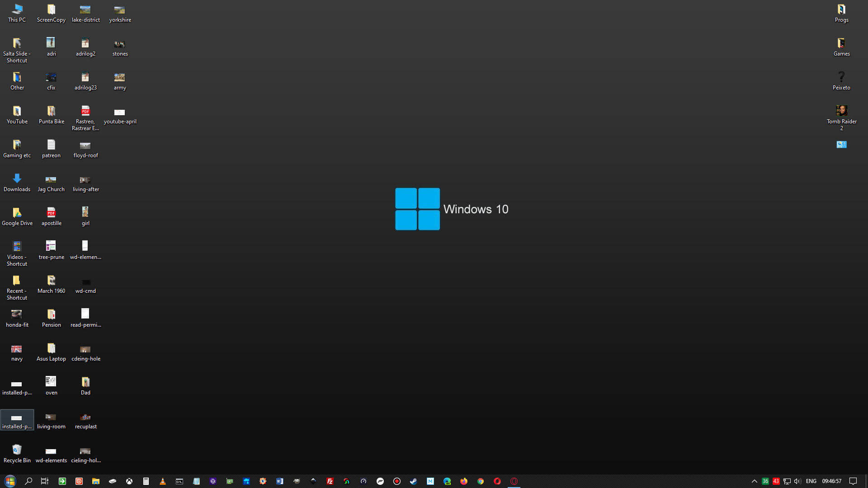Open the clock showing 09:46:57
868x488 pixels.
click(x=831, y=481)
